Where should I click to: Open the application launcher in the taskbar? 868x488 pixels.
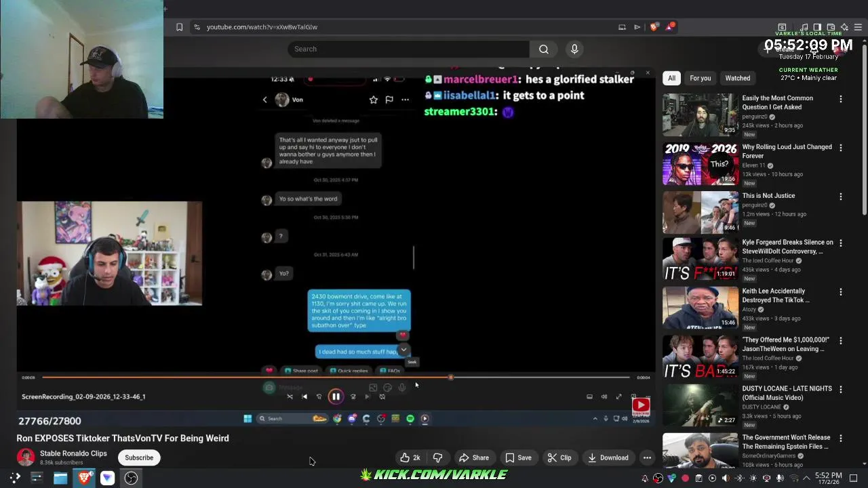pyautogui.click(x=15, y=478)
